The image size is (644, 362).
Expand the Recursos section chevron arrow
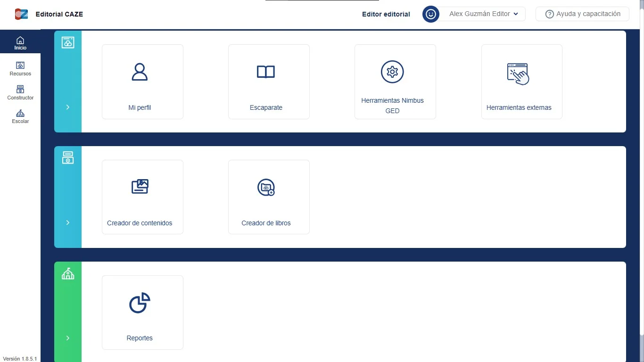pos(68,107)
